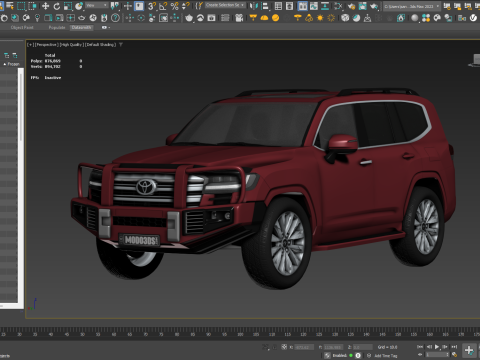Toggle the Layer Explorer

pos(290,6)
